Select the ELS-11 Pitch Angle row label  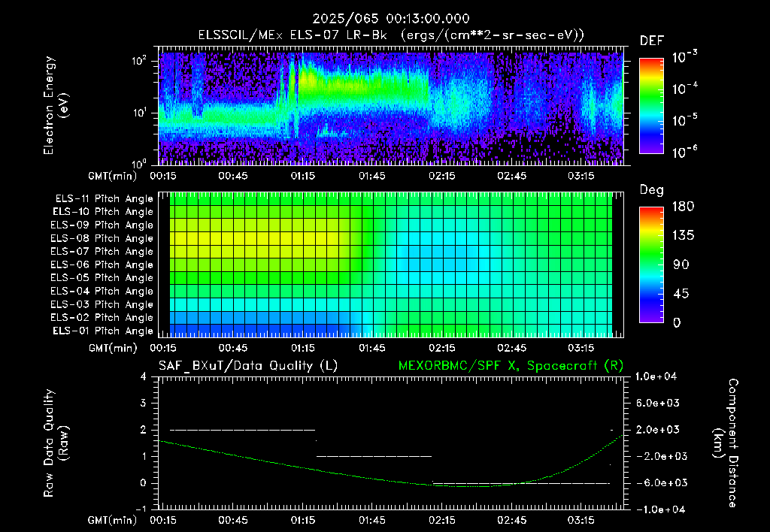(x=104, y=199)
